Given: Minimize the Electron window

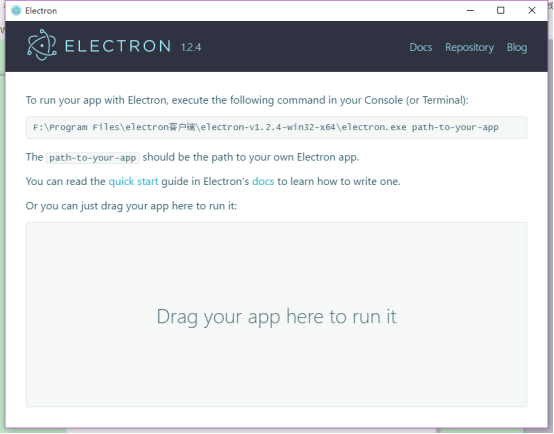Looking at the screenshot, I should click(470, 11).
